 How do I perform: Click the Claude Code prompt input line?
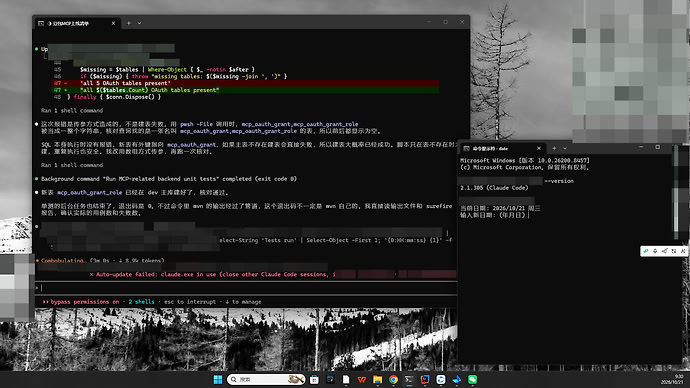(246, 288)
